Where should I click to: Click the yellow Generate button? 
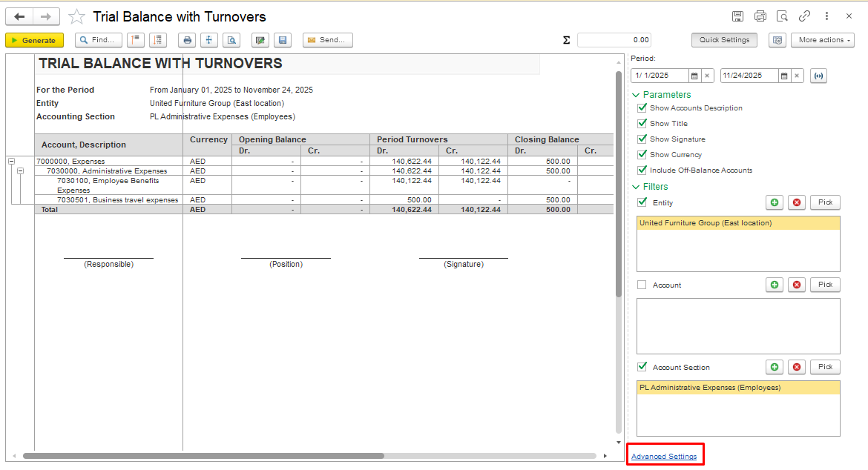34,40
